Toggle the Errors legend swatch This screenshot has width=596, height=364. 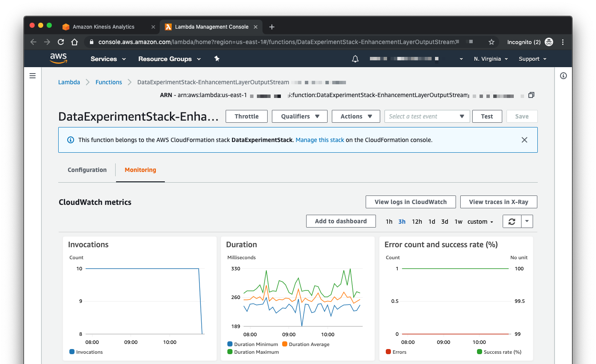pyautogui.click(x=388, y=352)
